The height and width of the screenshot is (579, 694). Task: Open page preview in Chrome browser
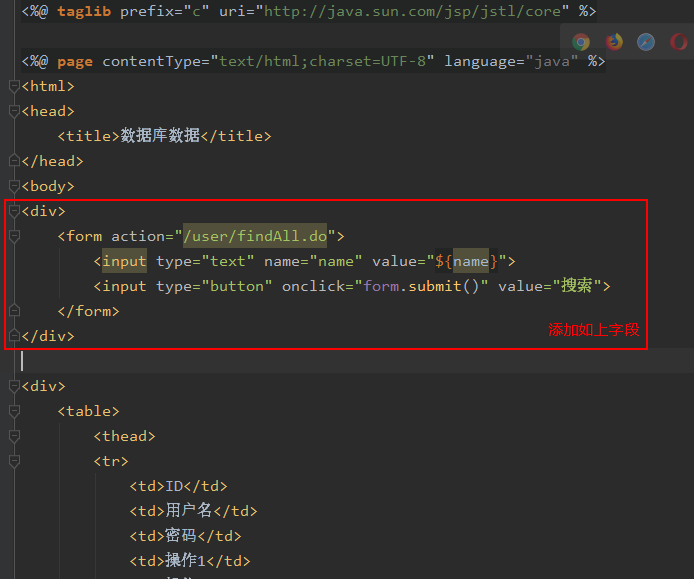coord(581,42)
